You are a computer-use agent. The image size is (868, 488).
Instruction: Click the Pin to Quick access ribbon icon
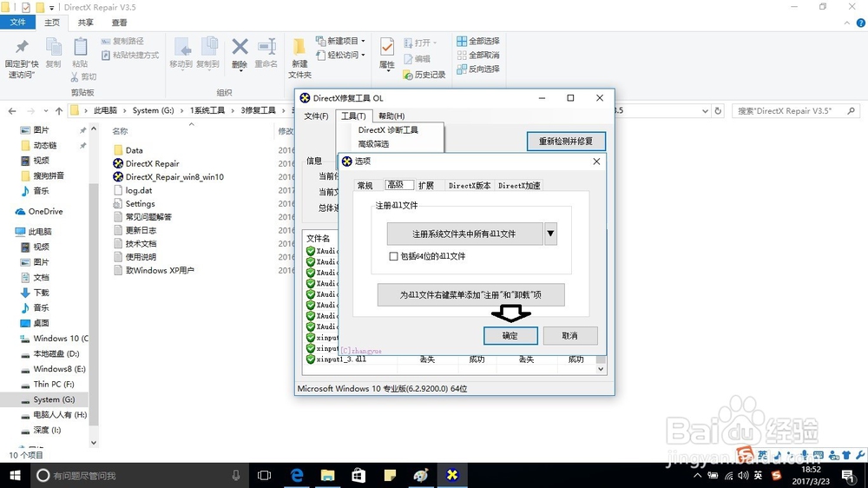[22, 48]
